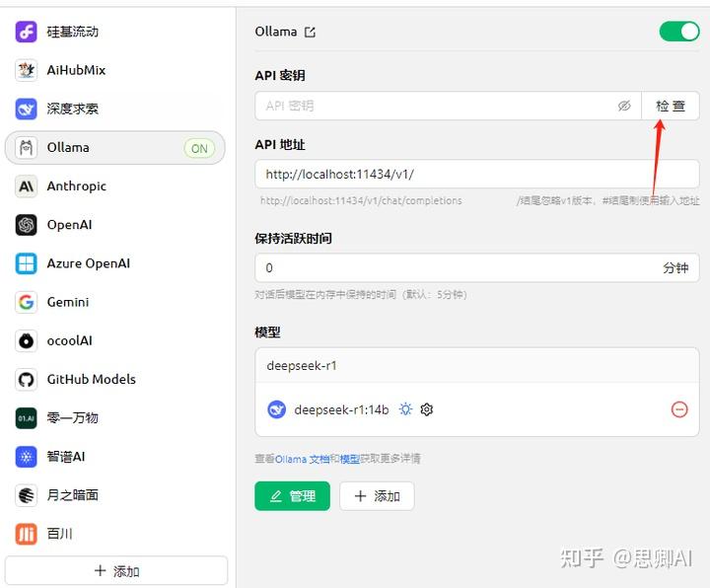Click the Anthropic logo icon
Viewport: 710px width, 588px height.
tap(26, 186)
